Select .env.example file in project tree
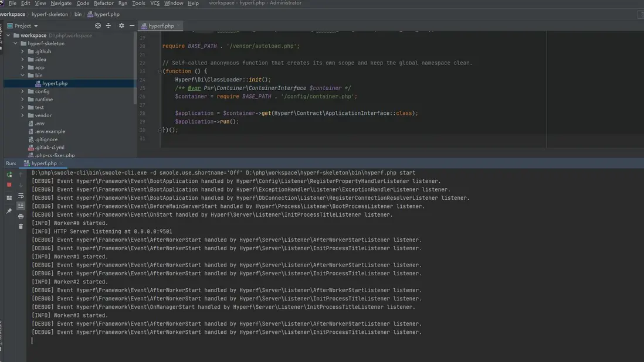 click(50, 131)
